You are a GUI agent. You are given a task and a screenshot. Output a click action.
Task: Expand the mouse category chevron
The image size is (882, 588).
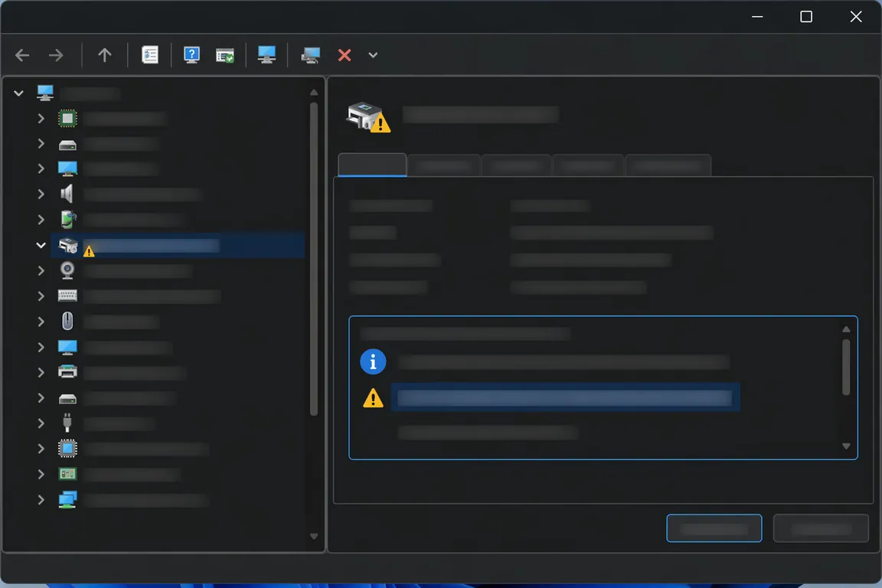click(41, 322)
